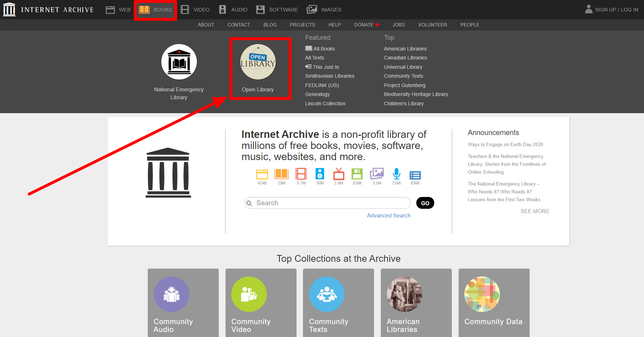Image resolution: width=644 pixels, height=337 pixels.
Task: Click the magnifier icon in search box
Action: 249,203
